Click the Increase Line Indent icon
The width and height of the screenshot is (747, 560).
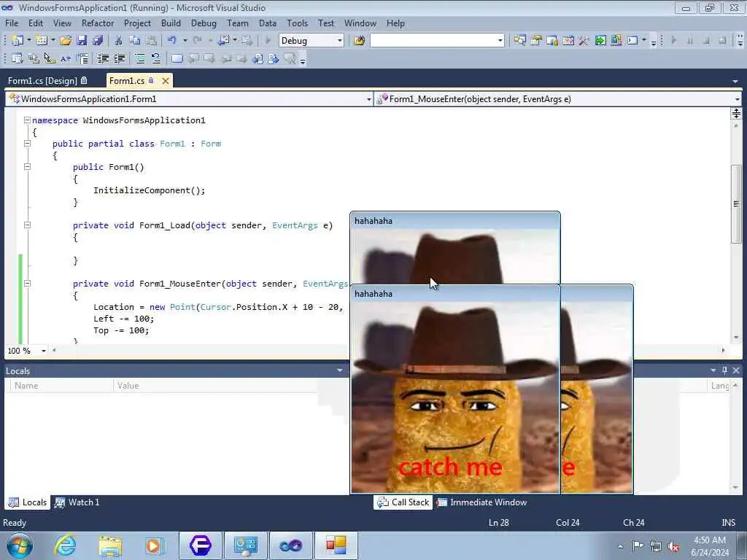[119, 58]
